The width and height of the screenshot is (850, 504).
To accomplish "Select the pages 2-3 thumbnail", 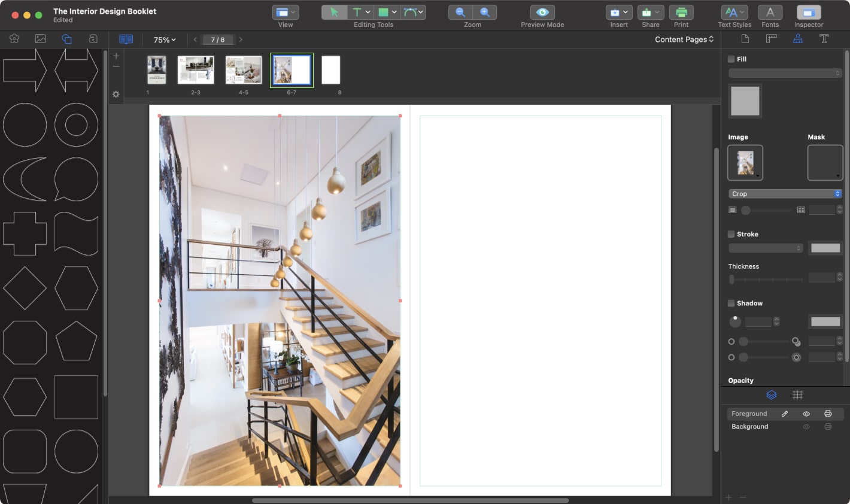I will tap(195, 69).
